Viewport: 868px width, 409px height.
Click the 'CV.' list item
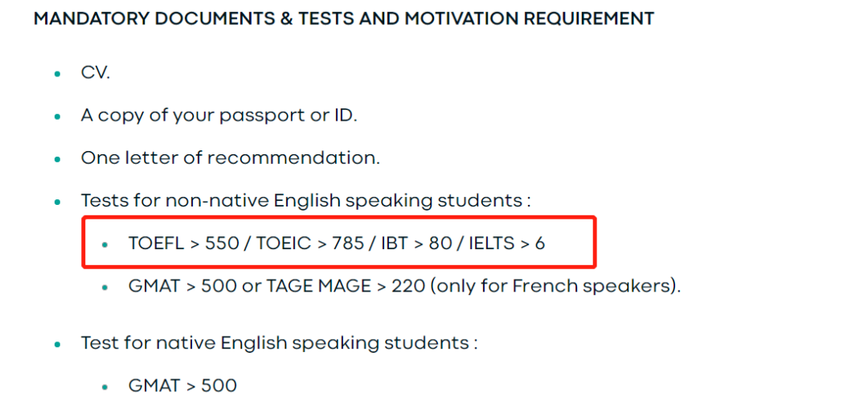coord(96,72)
